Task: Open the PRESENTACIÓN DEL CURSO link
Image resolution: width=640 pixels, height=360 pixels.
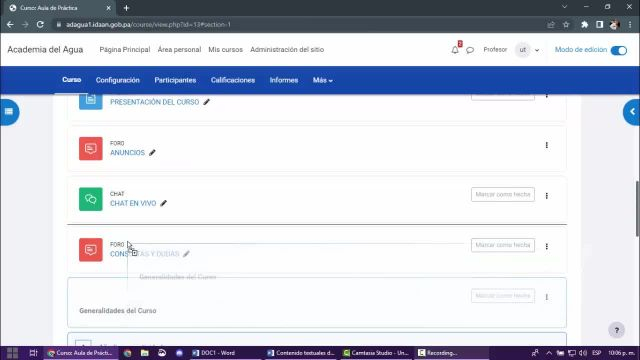Action: click(154, 102)
